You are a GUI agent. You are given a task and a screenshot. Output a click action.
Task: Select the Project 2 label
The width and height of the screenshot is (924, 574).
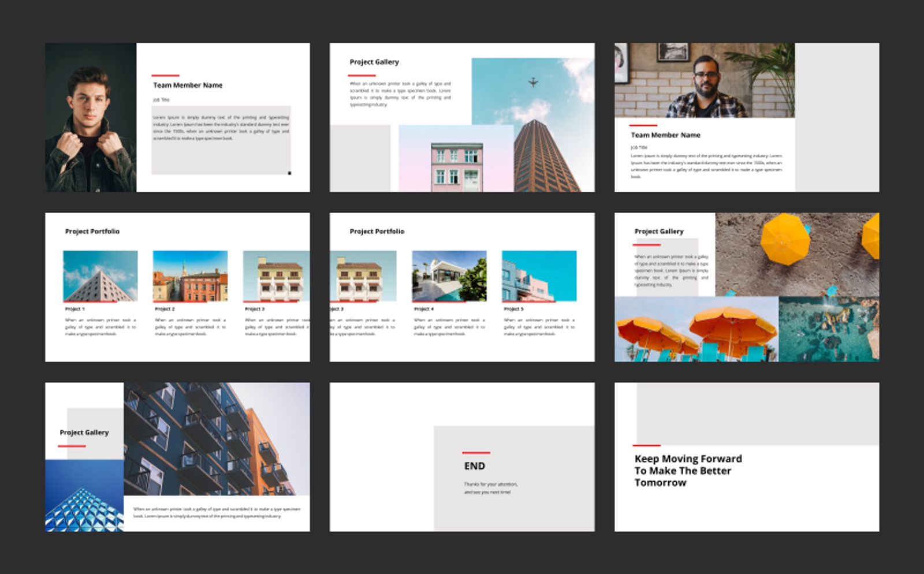pyautogui.click(x=163, y=308)
